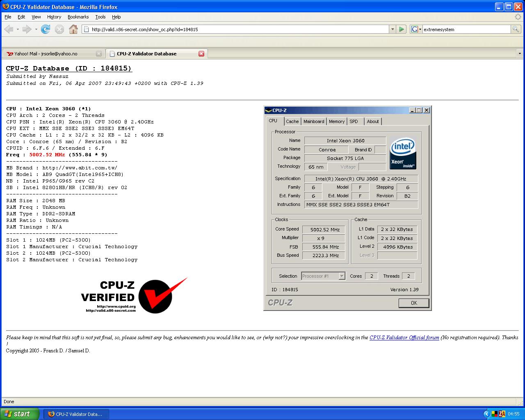Click the search box containing extremesystem

[466, 29]
